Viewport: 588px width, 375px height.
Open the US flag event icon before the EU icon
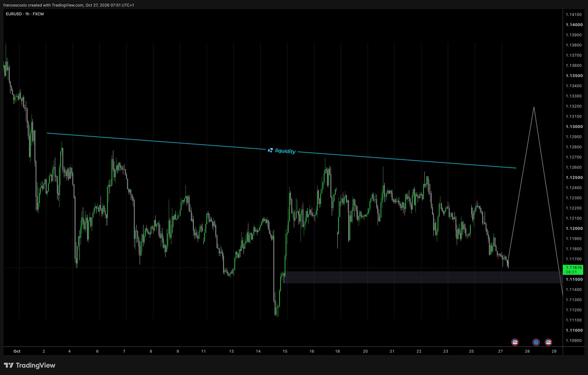pos(515,342)
